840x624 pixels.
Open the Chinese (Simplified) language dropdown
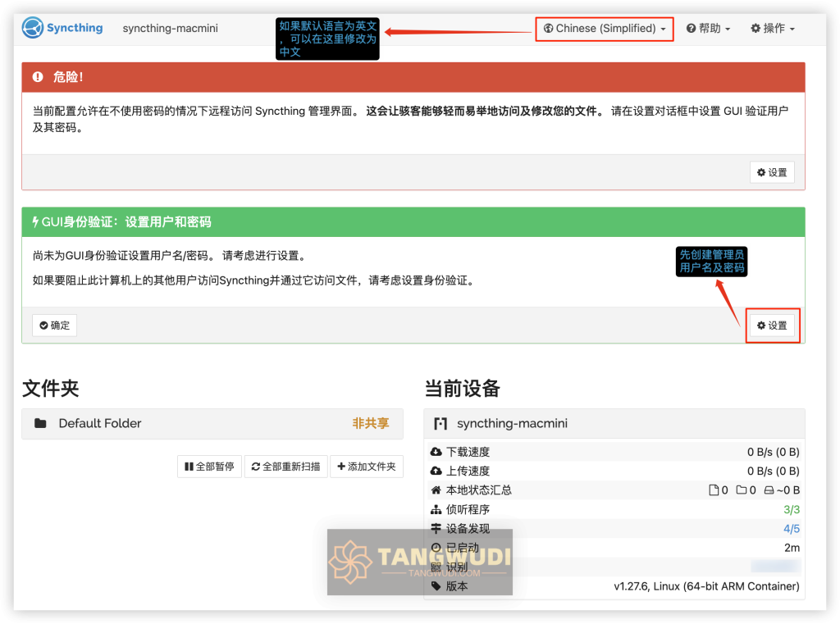pyautogui.click(x=604, y=28)
